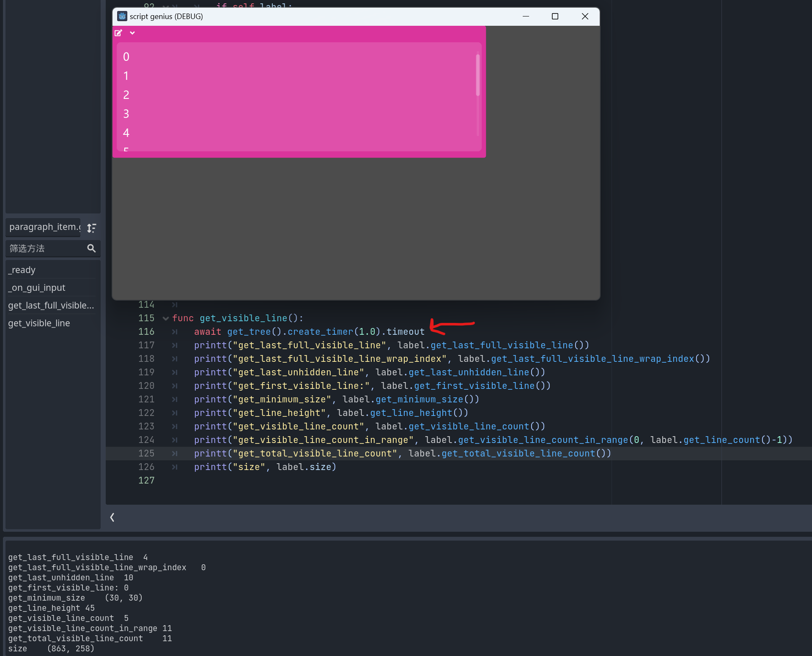The width and height of the screenshot is (812, 656).
Task: Toggle the left panel with the arrow below the code
Action: click(x=112, y=517)
